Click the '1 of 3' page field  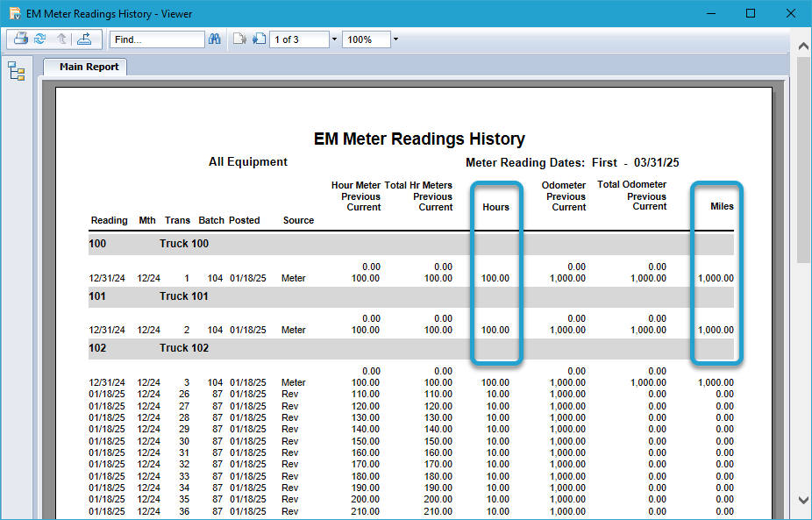pyautogui.click(x=299, y=39)
